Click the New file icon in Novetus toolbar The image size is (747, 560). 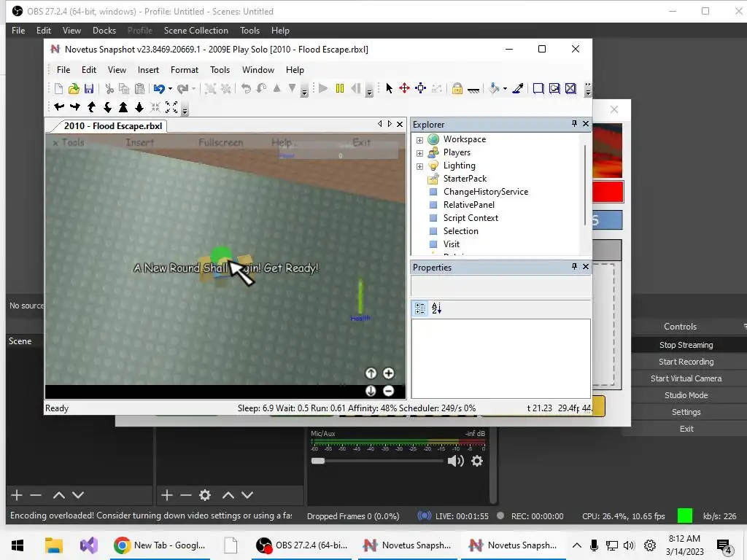click(58, 88)
